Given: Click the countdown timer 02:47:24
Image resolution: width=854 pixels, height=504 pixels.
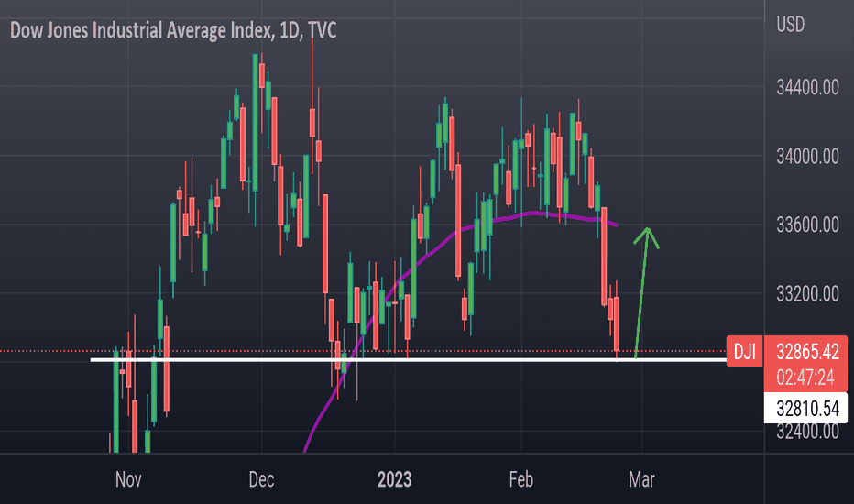Looking at the screenshot, I should pos(805,377).
